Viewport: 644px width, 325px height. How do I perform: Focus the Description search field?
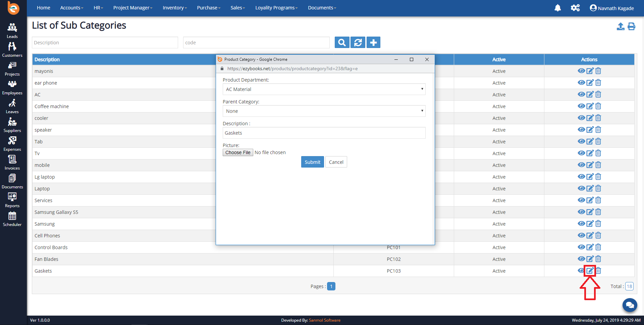point(105,43)
